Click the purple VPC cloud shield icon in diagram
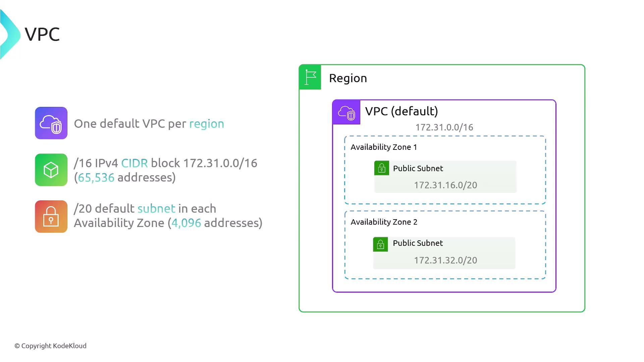Viewport: 644px width, 362px height. (346, 112)
